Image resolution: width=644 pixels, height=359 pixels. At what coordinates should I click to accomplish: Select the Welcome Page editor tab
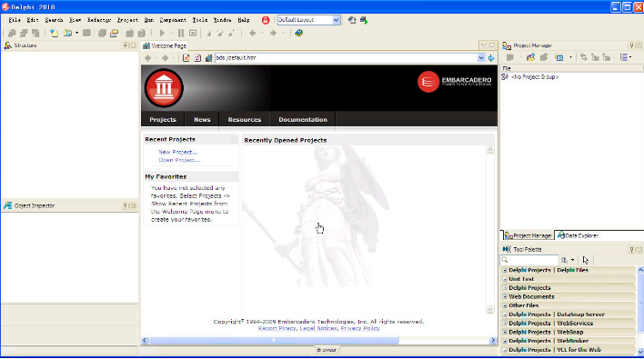click(x=165, y=46)
